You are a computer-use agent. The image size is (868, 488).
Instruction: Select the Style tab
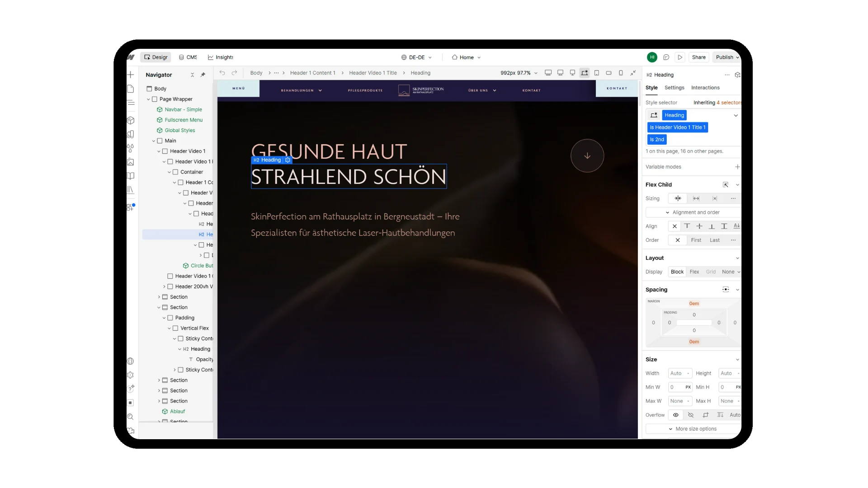[651, 88]
